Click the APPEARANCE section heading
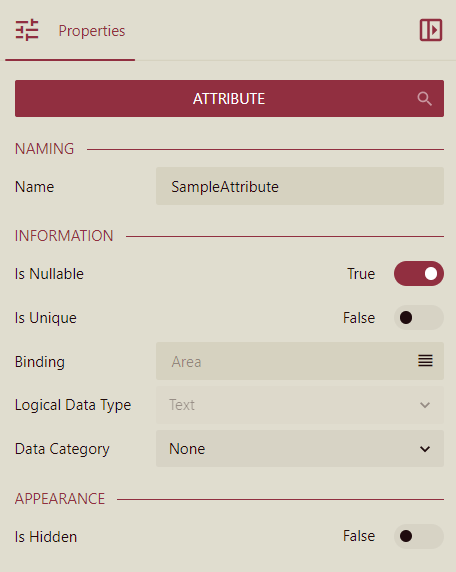Image resolution: width=456 pixels, height=572 pixels. tap(60, 499)
